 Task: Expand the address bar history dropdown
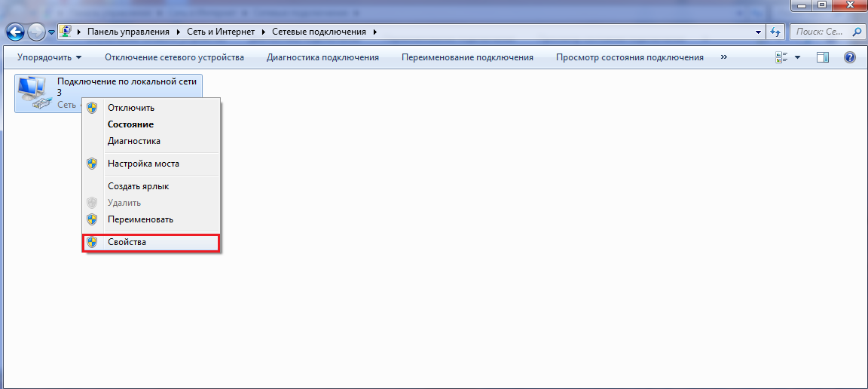(759, 32)
